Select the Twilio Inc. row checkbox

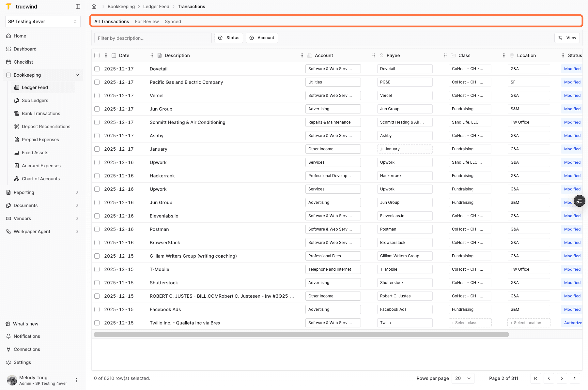coord(97,323)
